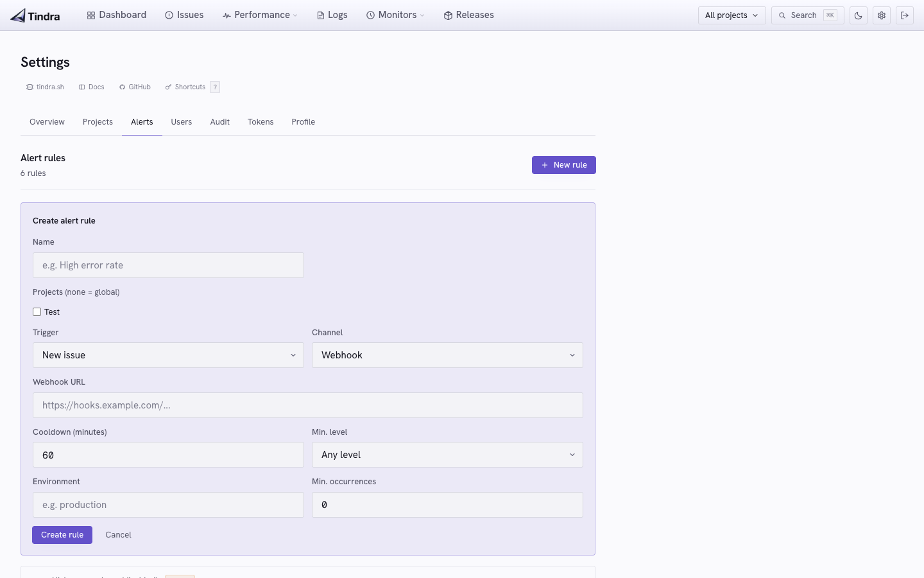Click the keyboard shortcuts question mark badge

[x=215, y=87]
